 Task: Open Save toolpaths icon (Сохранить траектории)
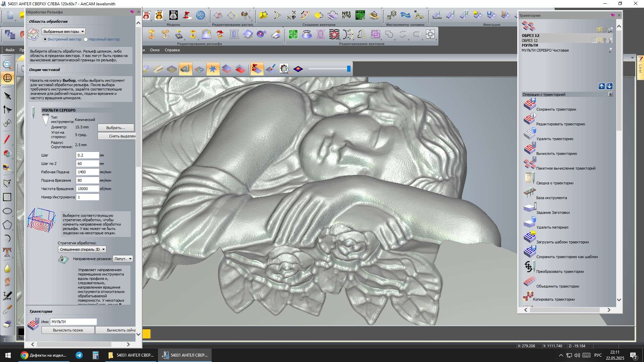(x=530, y=104)
